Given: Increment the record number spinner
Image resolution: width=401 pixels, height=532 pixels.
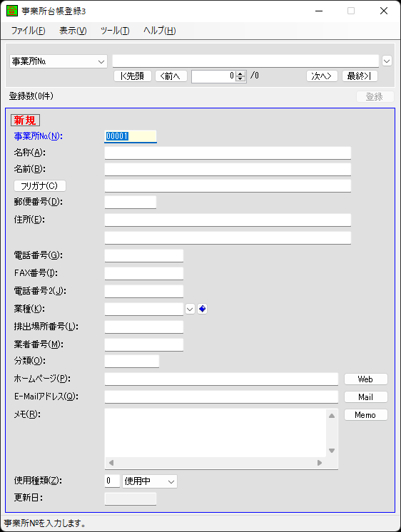Looking at the screenshot, I should click(x=240, y=73).
